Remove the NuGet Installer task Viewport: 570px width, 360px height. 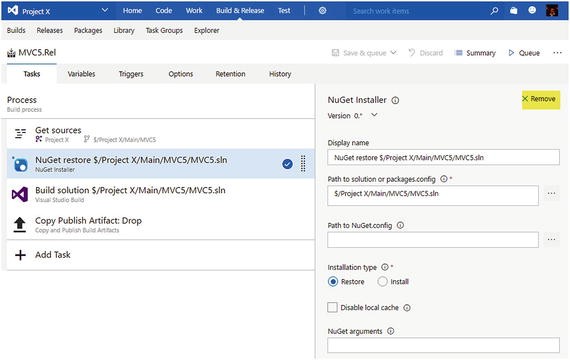541,99
